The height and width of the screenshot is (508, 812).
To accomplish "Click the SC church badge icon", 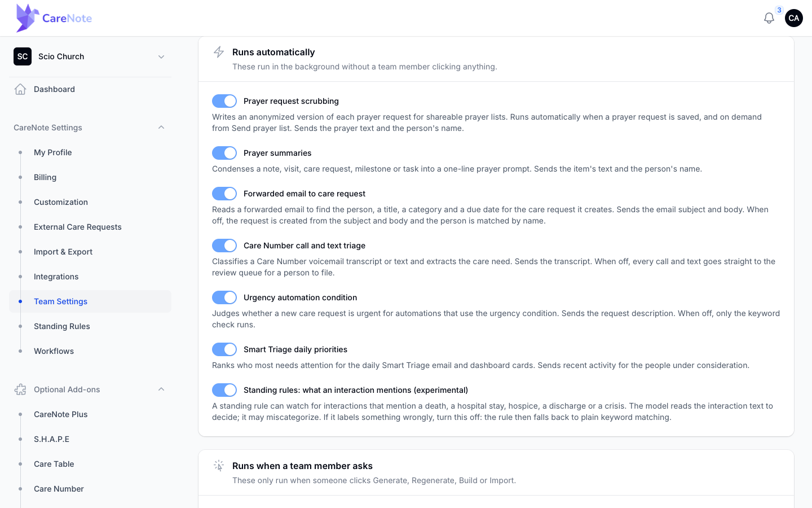I will [x=23, y=56].
